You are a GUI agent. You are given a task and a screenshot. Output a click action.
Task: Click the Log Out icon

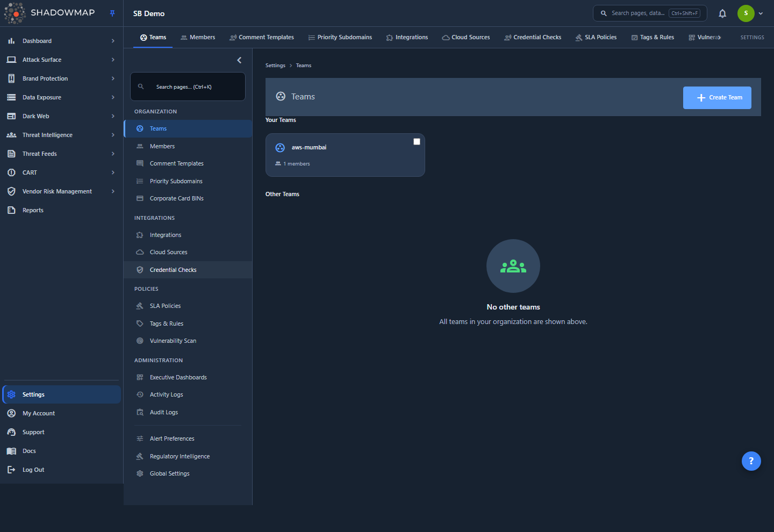pyautogui.click(x=11, y=470)
